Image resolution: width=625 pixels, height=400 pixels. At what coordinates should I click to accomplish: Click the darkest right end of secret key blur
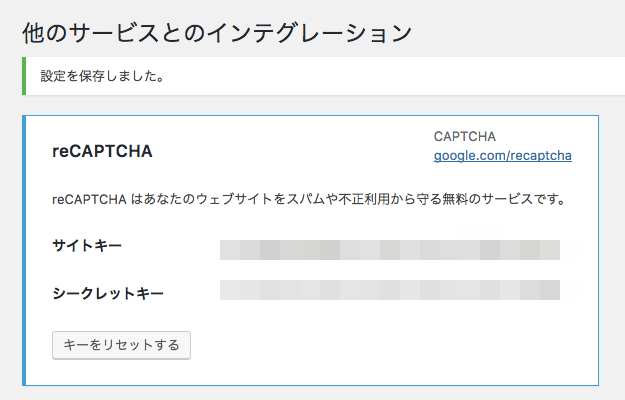point(550,290)
